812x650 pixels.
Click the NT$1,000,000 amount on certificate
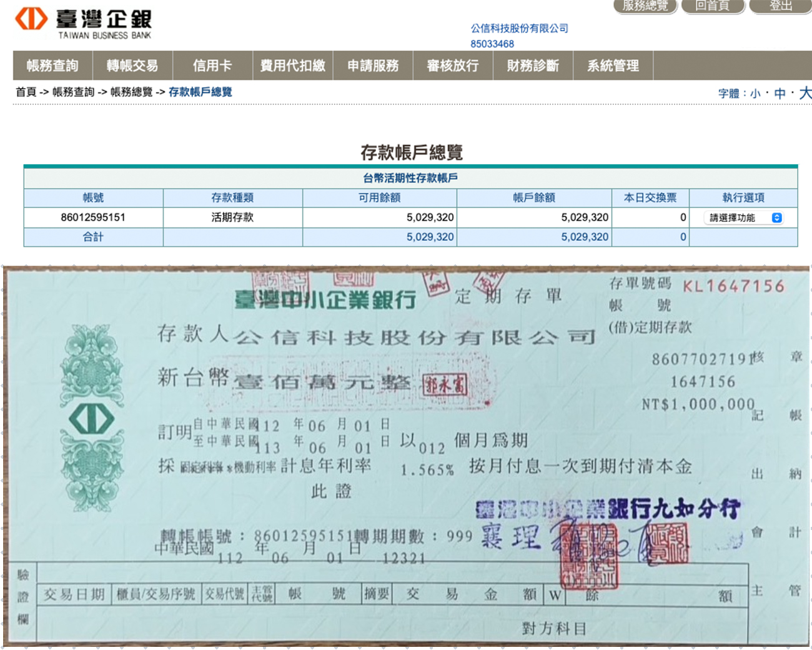(x=698, y=404)
